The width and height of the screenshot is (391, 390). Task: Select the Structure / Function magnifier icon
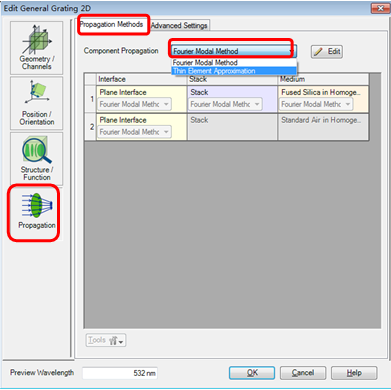click(36, 159)
